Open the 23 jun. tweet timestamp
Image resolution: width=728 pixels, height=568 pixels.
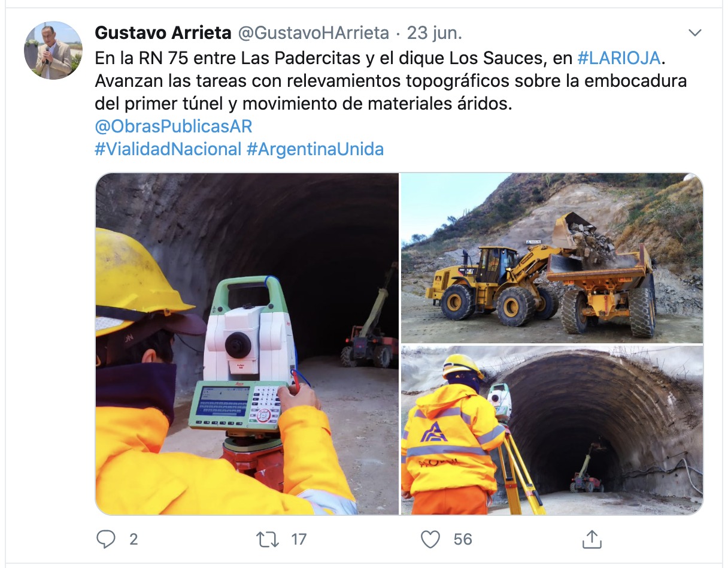pyautogui.click(x=435, y=32)
